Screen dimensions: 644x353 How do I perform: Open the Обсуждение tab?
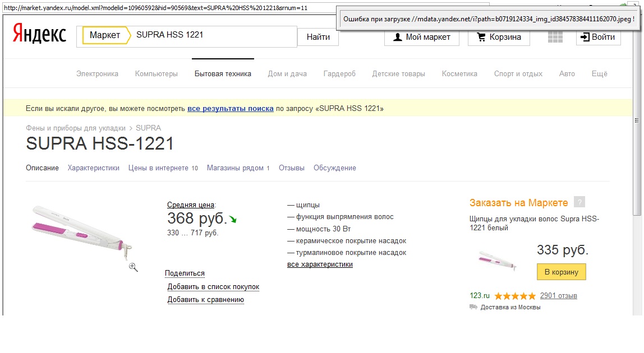[335, 168]
